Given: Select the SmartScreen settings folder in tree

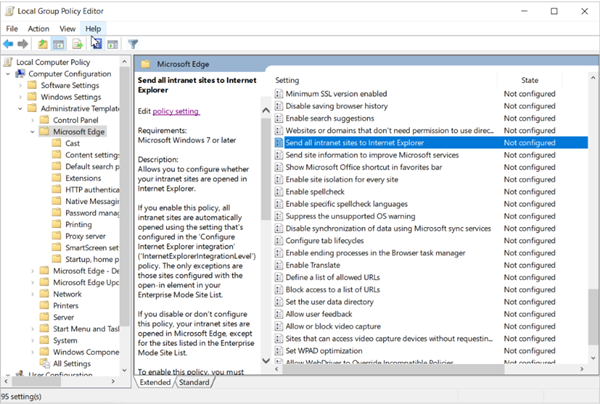Looking at the screenshot, I should (92, 248).
